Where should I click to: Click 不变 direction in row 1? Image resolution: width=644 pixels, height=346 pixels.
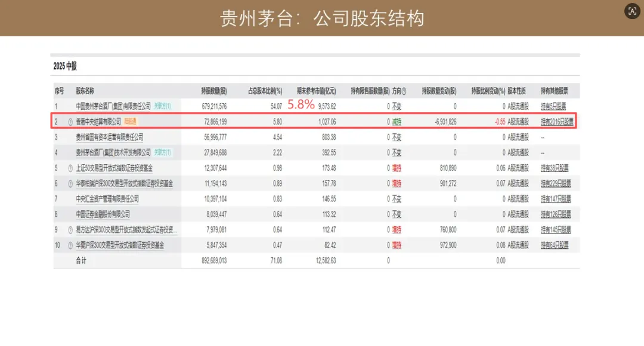[x=397, y=106]
